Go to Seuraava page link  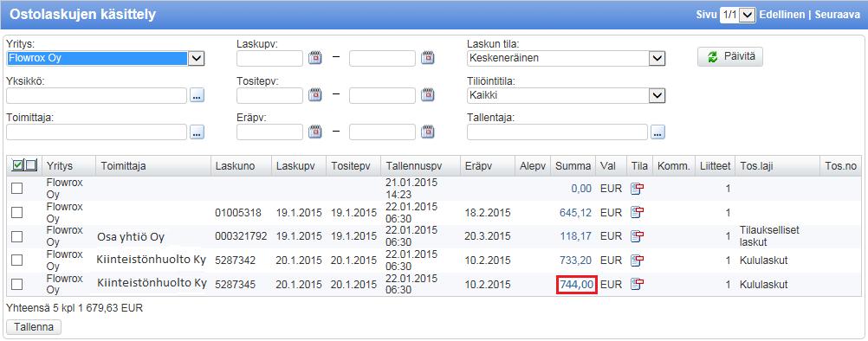(837, 15)
